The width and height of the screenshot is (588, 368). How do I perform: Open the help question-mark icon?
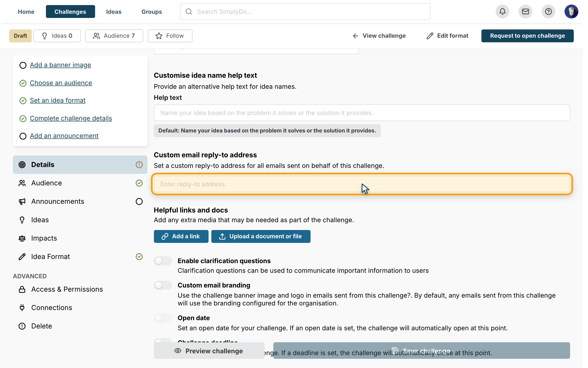(x=548, y=11)
